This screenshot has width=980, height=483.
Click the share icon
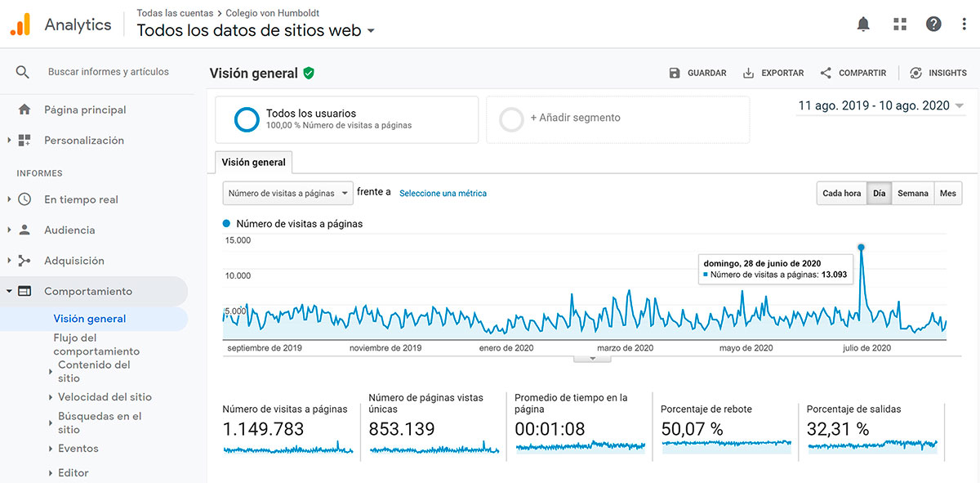pos(826,73)
